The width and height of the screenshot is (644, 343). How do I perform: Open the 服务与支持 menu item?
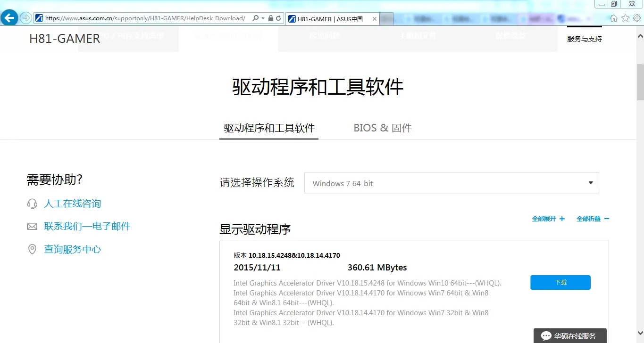tap(585, 39)
